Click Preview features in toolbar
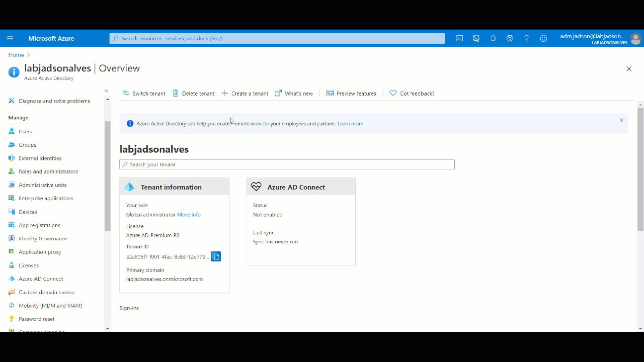644x362 pixels. point(351,94)
